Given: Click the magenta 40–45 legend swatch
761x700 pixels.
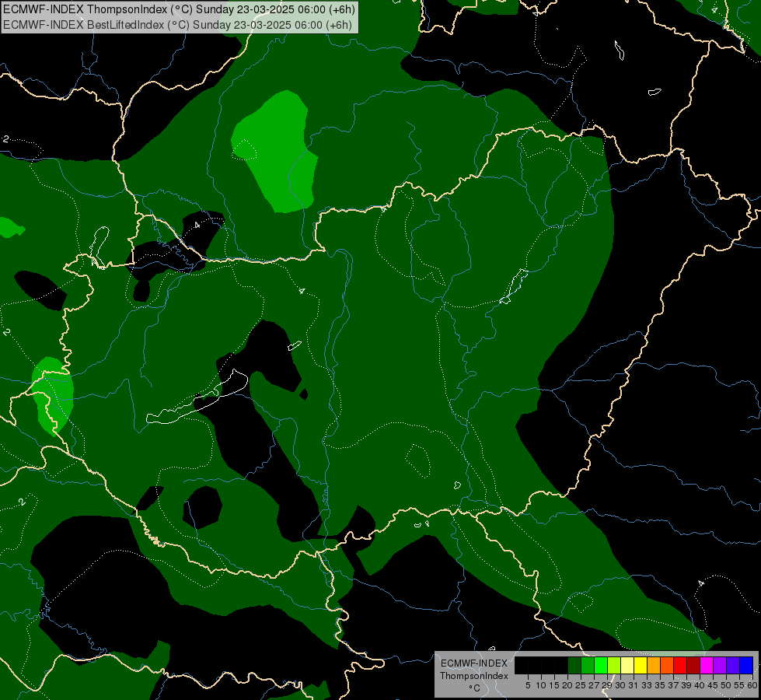Looking at the screenshot, I should [x=706, y=665].
